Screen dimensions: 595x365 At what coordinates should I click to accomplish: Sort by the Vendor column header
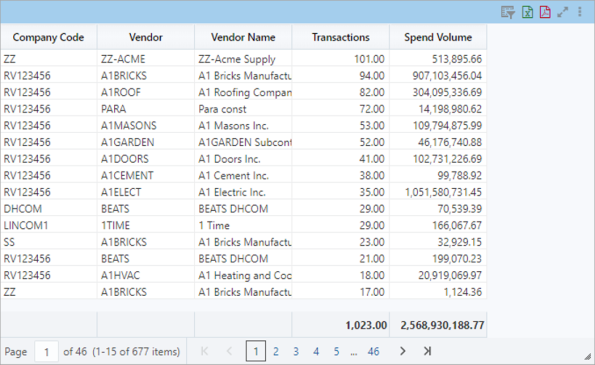[146, 37]
